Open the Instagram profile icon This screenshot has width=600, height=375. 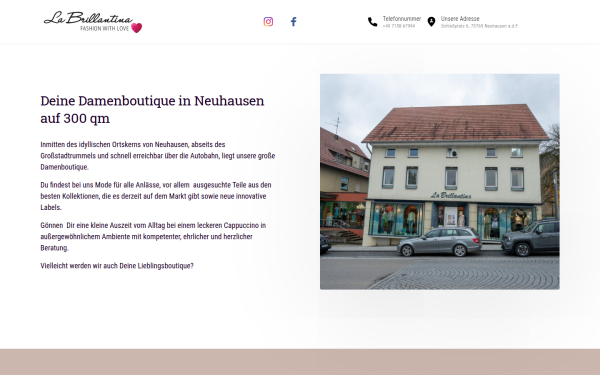[268, 21]
